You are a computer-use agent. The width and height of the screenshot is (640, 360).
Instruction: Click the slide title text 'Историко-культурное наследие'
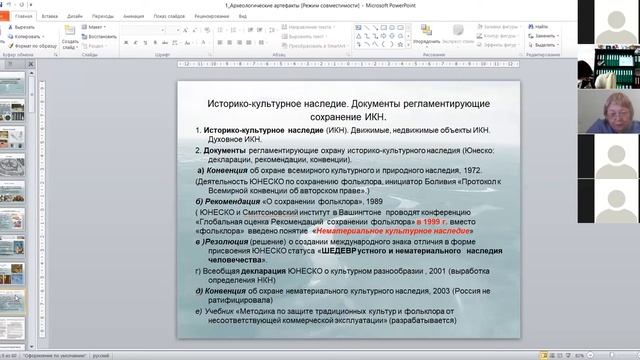click(x=277, y=104)
